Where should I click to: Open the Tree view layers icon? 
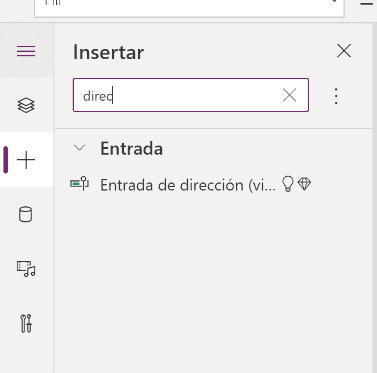tap(26, 105)
